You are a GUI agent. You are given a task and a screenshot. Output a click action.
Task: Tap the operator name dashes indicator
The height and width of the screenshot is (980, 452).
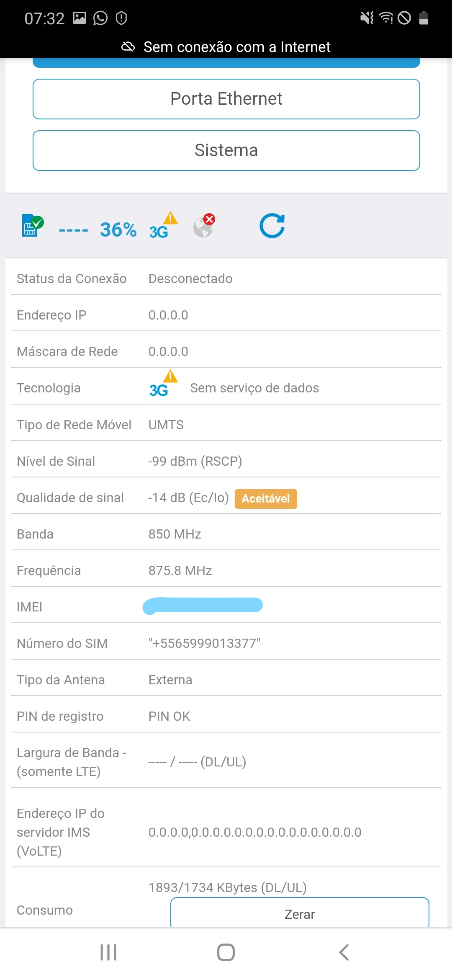73,230
